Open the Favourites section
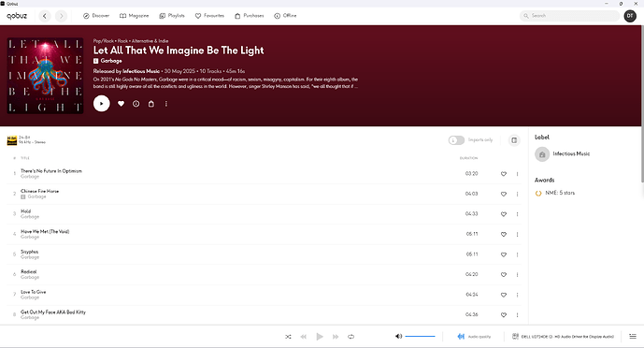Image resolution: width=644 pixels, height=348 pixels. pyautogui.click(x=209, y=16)
